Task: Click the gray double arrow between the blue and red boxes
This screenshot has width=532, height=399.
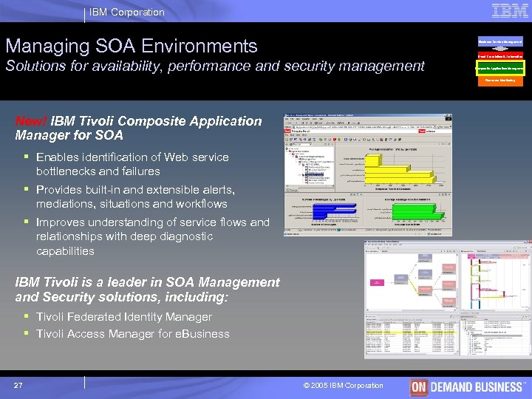Action: [500, 49]
